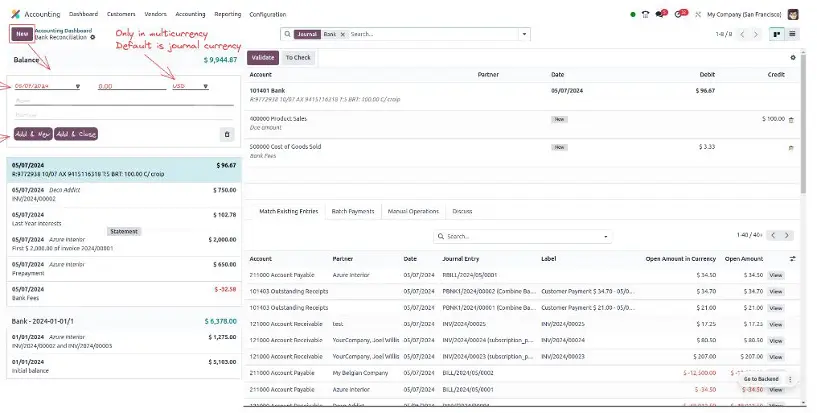
Task: Switch to kanban view
Action: pos(777,34)
